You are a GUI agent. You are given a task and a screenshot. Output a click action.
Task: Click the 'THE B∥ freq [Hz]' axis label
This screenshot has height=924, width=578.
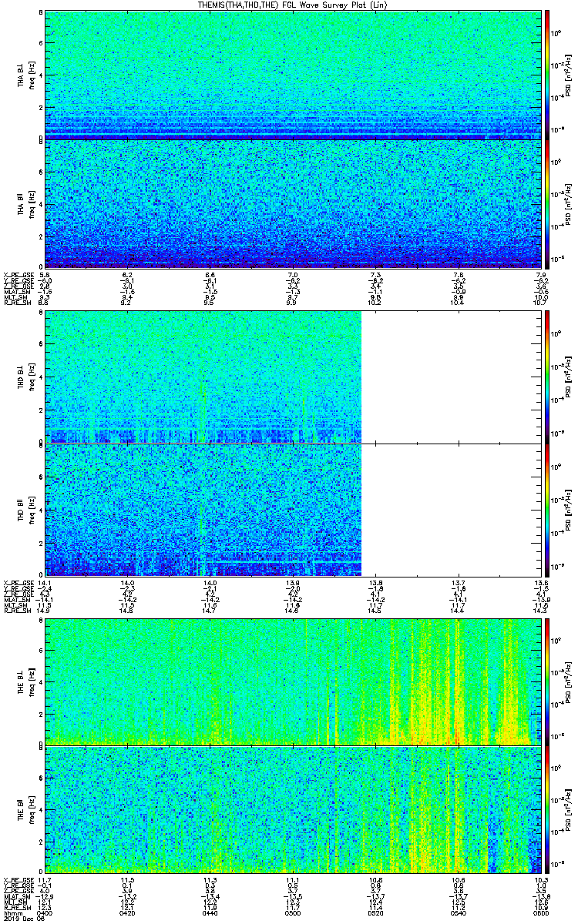(x=25, y=810)
